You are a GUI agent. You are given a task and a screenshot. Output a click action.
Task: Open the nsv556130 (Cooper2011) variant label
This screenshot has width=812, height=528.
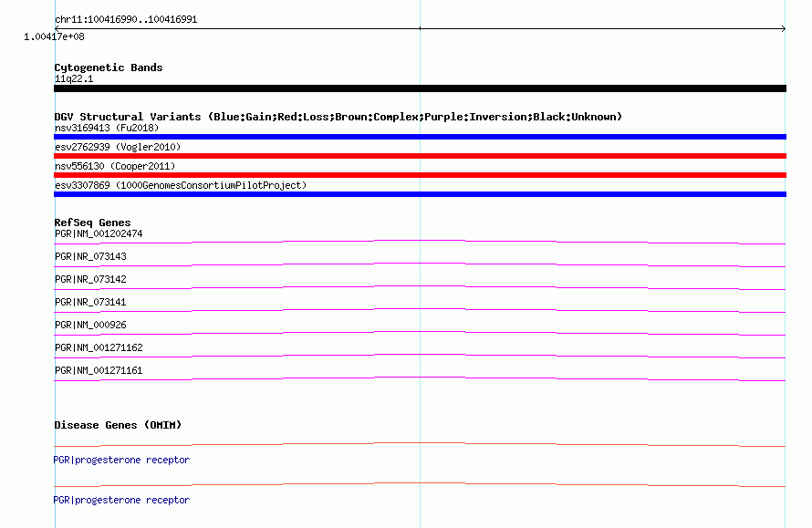115,166
